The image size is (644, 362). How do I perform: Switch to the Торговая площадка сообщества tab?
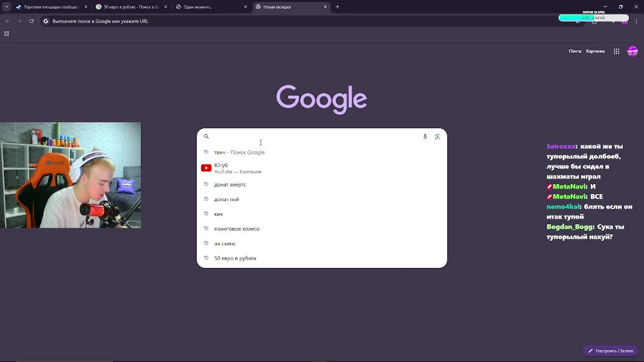coord(51,7)
